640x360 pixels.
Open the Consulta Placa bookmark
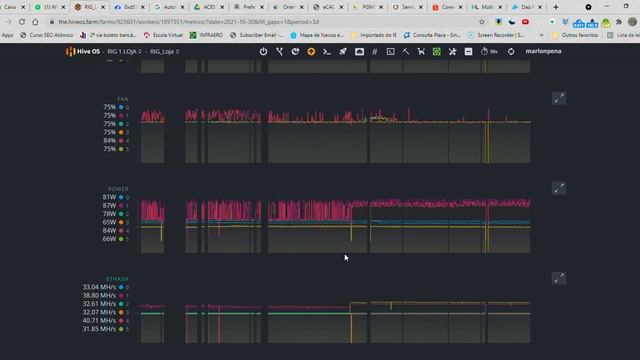tap(432, 35)
